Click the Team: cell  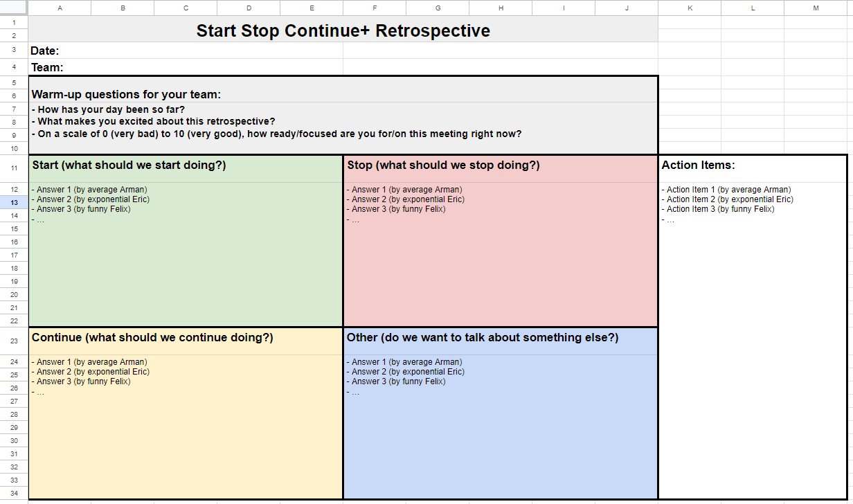click(x=47, y=67)
